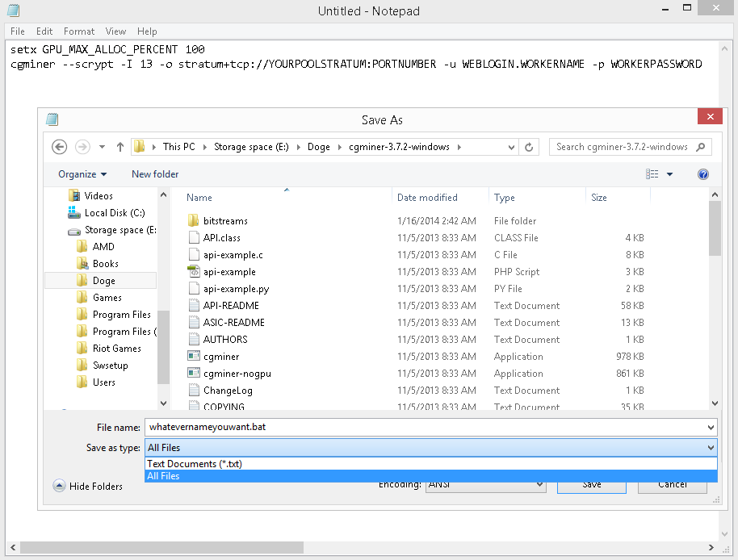Viewport: 738px width, 560px height.
Task: Click the api-example PHP Script icon
Action: click(x=193, y=272)
